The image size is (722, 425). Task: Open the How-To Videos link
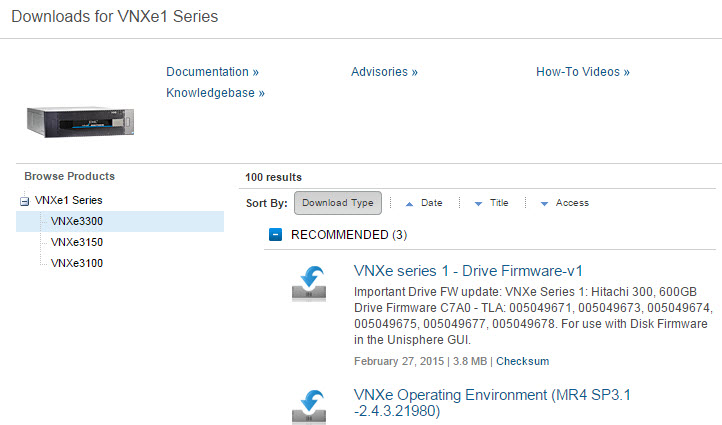click(x=583, y=72)
